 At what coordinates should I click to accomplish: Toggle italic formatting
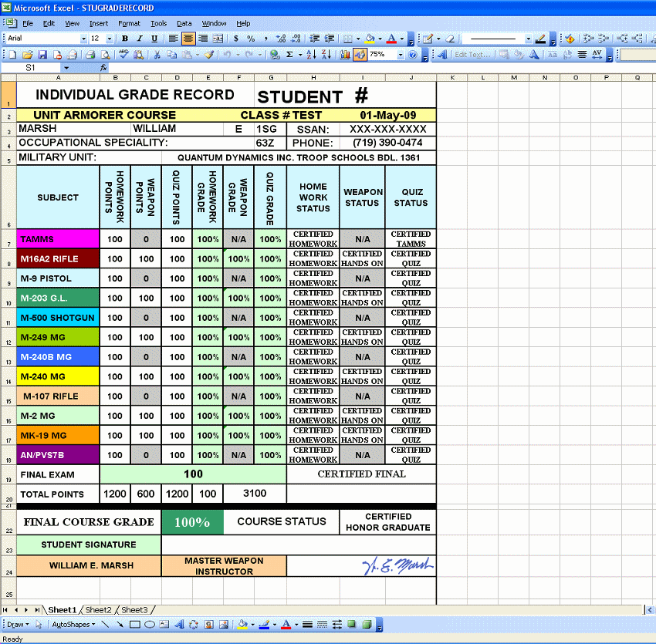(140, 39)
